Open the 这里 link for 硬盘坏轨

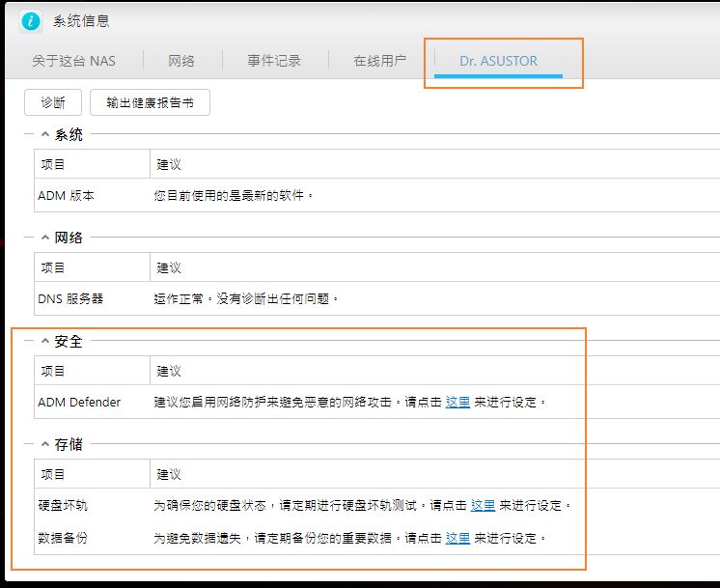point(484,506)
